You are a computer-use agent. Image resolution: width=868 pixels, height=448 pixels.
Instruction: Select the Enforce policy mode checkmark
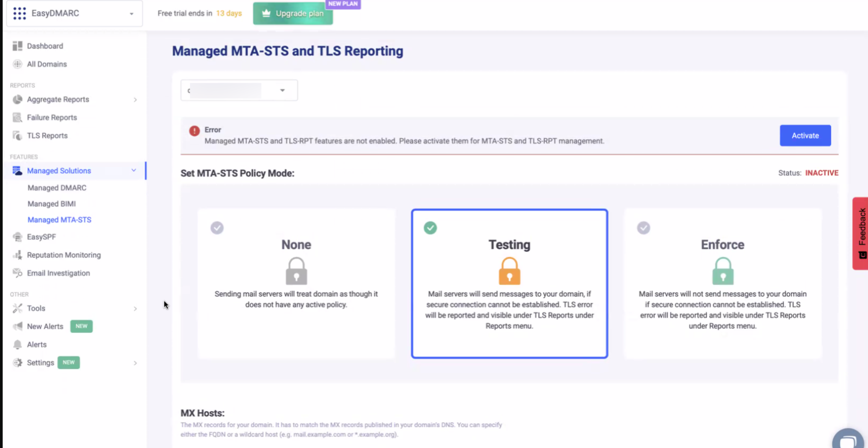[643, 228]
